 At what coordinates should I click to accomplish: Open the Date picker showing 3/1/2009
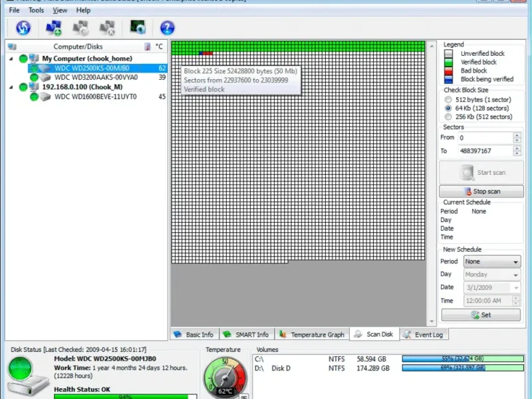point(492,288)
